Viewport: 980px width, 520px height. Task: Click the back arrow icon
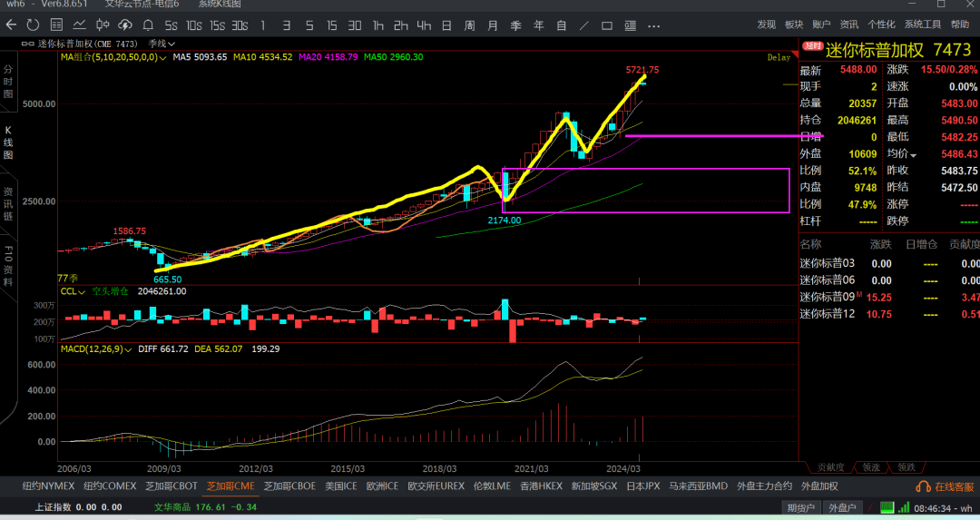point(11,25)
